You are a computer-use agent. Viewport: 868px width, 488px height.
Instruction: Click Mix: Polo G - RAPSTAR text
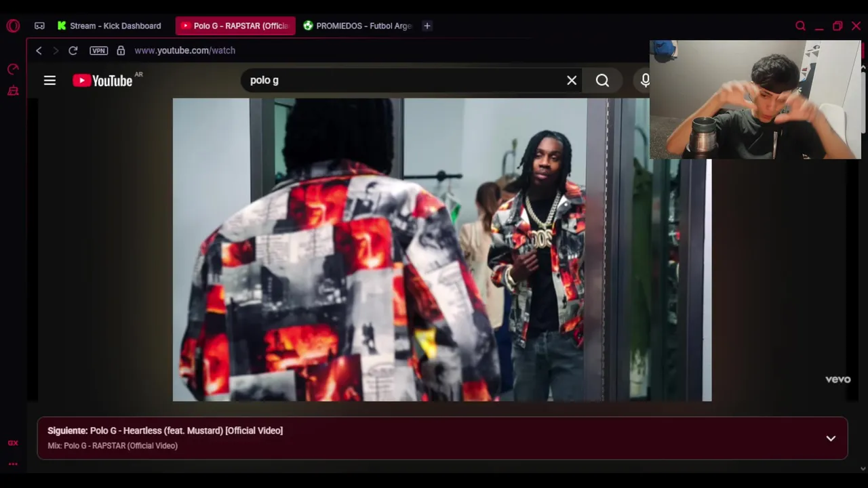(x=113, y=445)
